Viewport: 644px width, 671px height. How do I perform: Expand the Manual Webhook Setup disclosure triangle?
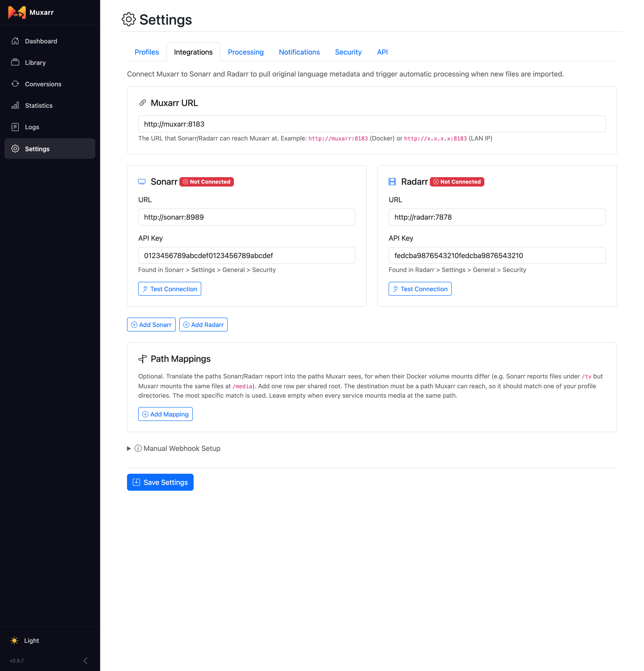tap(129, 448)
